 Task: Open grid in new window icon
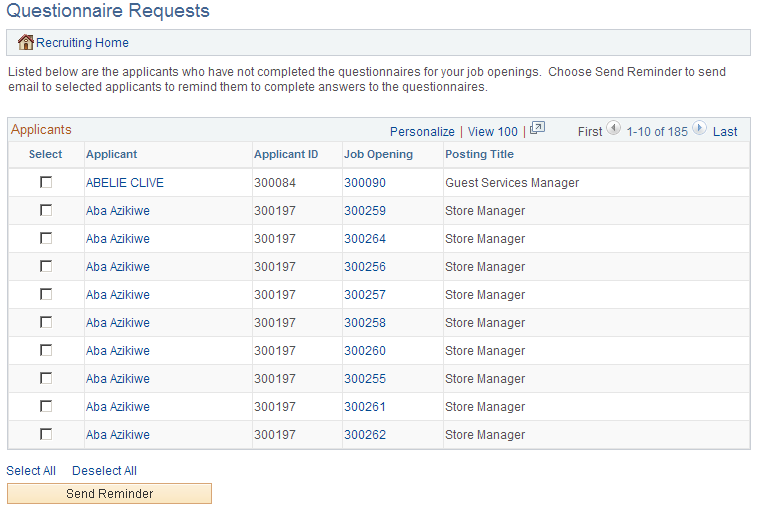(537, 128)
